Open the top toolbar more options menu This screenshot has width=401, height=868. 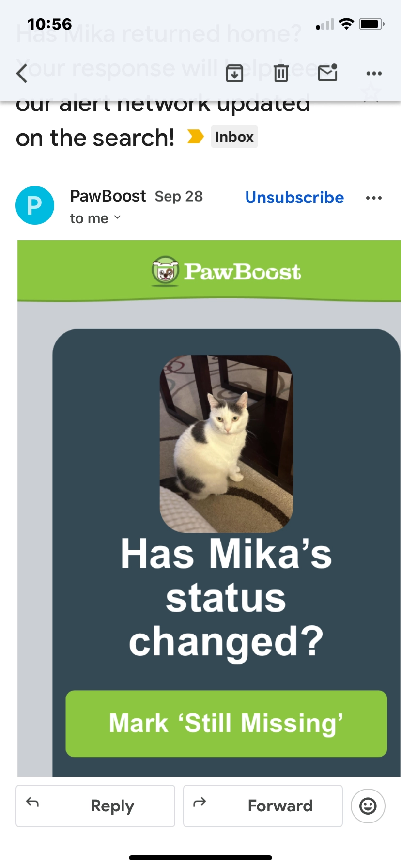374,74
